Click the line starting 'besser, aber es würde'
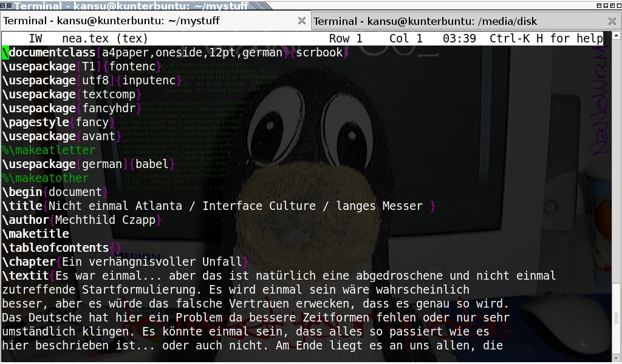This screenshot has width=622, height=364. pyautogui.click(x=256, y=303)
